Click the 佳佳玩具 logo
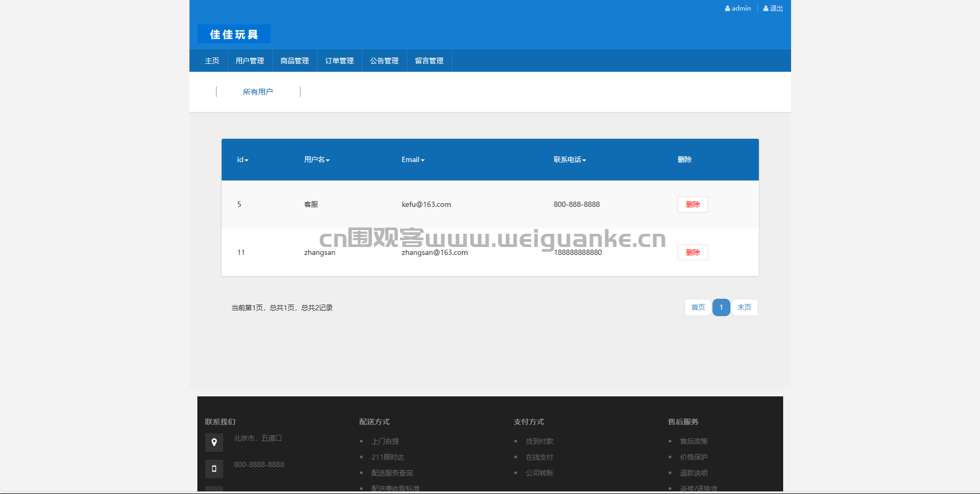 pos(234,34)
